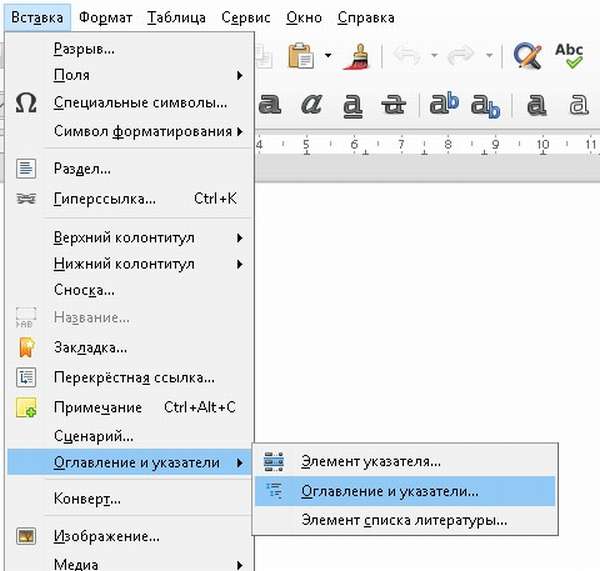
Task: Open the Справка menu
Action: point(366,18)
